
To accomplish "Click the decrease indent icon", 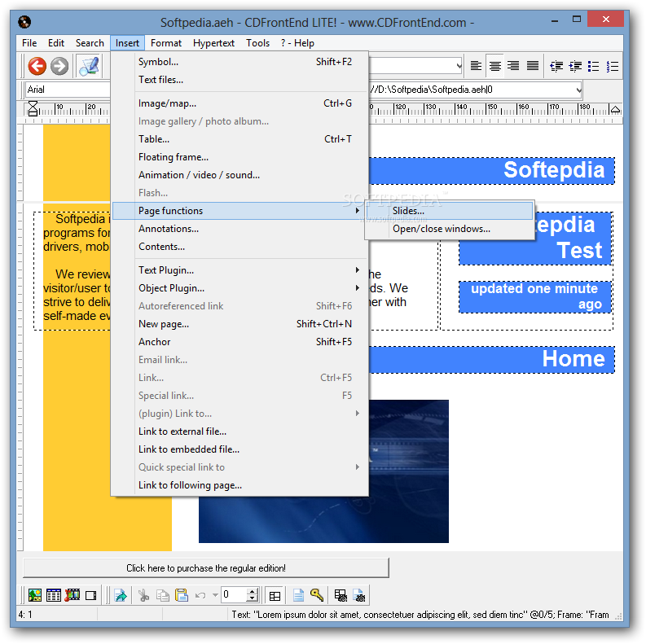I will click(556, 66).
